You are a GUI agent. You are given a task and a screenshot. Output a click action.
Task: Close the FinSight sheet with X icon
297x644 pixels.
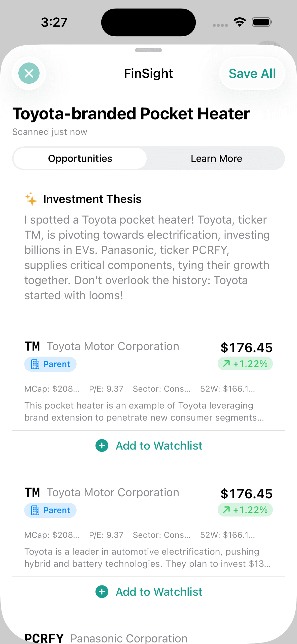pyautogui.click(x=29, y=73)
